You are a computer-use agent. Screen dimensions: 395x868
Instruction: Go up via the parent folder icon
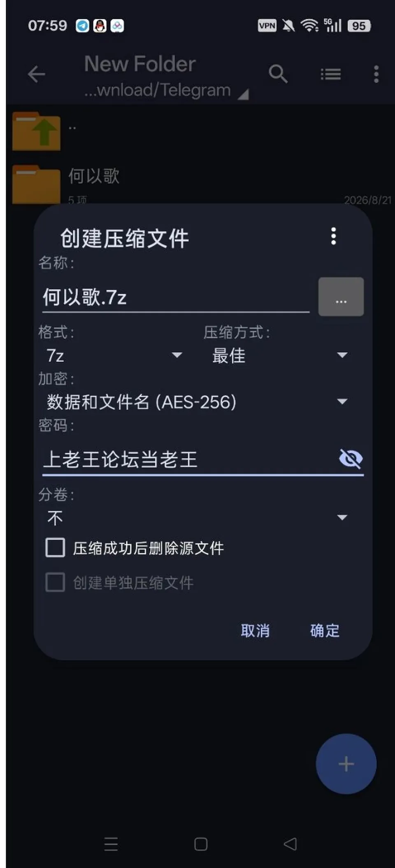(x=36, y=131)
